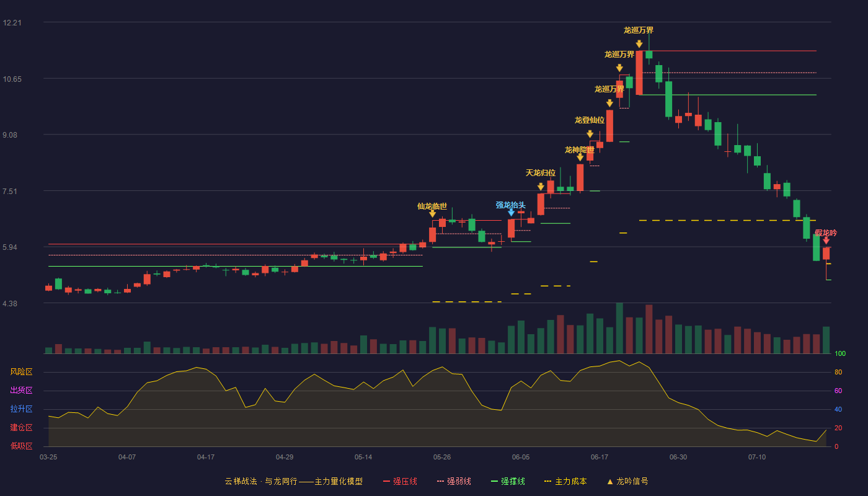Toggle the 强压线 legend series
Viewport: 868px width, 496px height.
point(400,481)
